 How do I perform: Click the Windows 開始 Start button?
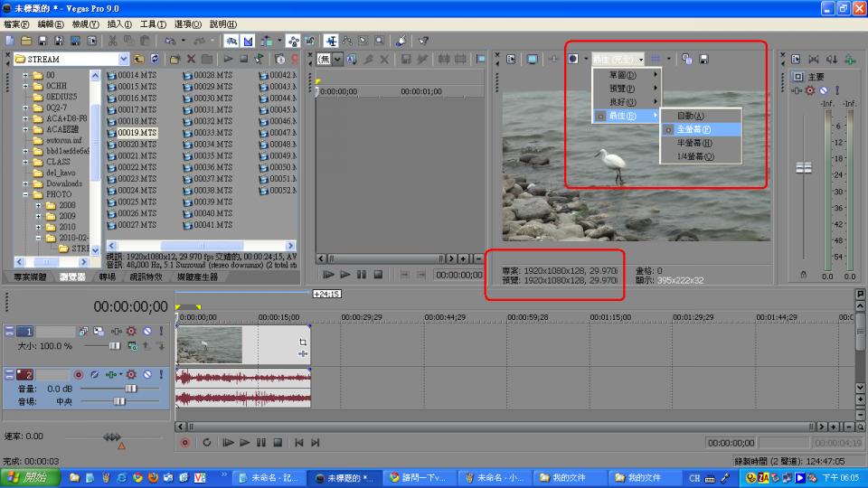pyautogui.click(x=31, y=477)
